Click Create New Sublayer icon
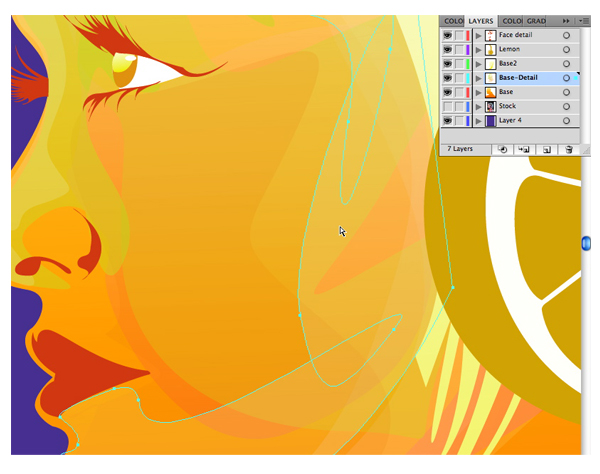Viewport: 600px width, 474px height. (523, 150)
